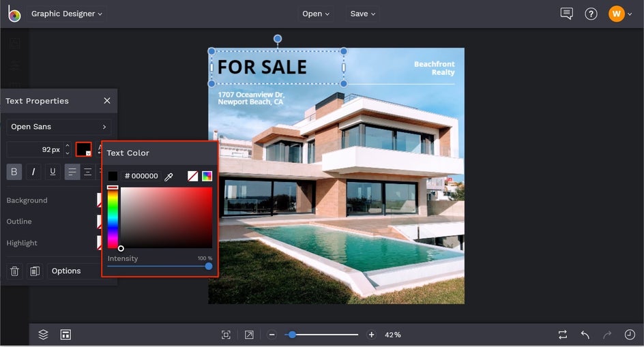The image size is (644, 347).
Task: Click inside the red saturation gradient square
Action: (x=166, y=217)
